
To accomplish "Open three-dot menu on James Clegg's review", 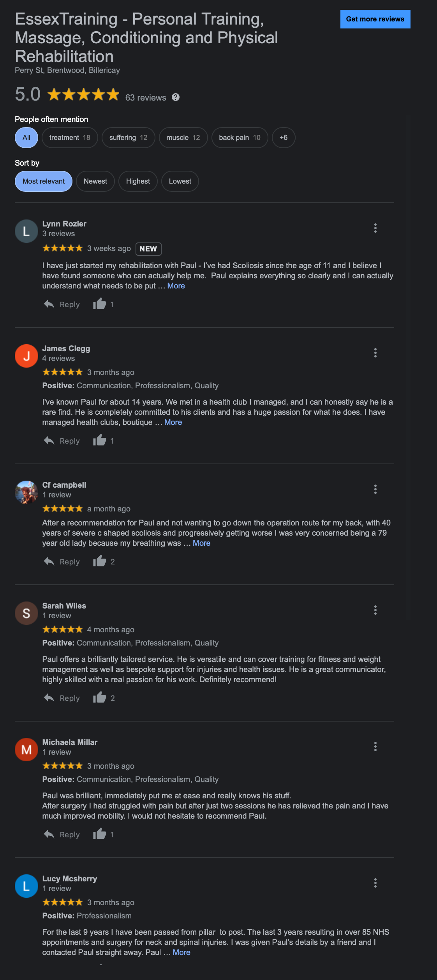I will point(375,353).
